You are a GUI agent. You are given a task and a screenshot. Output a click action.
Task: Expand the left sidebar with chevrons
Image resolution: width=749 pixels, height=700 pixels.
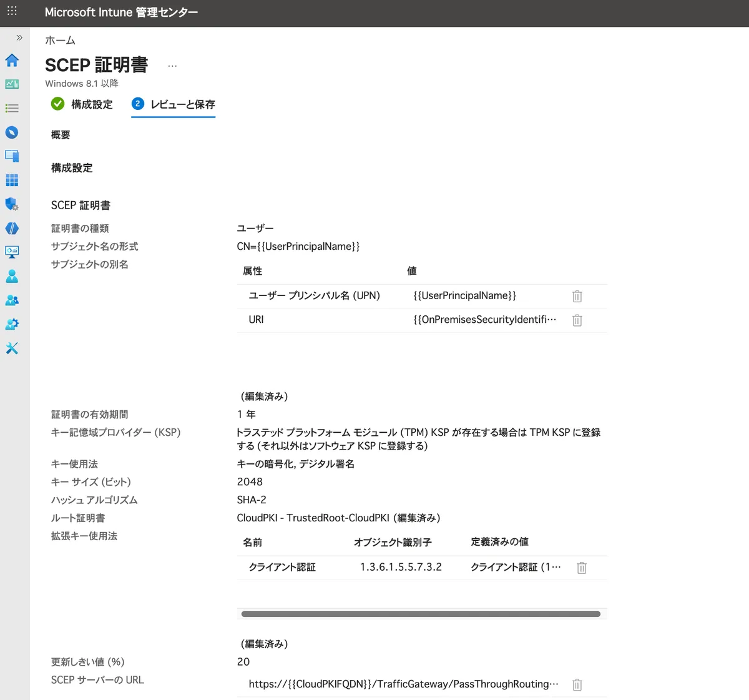19,37
